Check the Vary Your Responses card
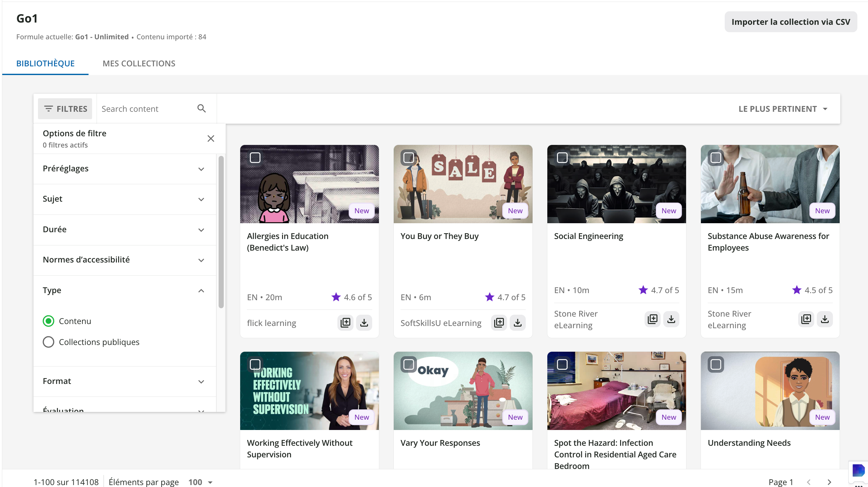This screenshot has width=868, height=487. [x=409, y=364]
